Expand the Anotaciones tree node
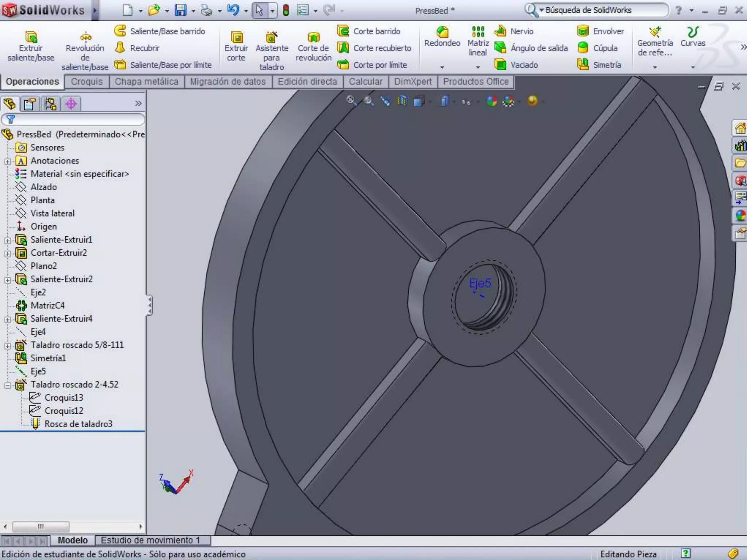 pyautogui.click(x=8, y=162)
